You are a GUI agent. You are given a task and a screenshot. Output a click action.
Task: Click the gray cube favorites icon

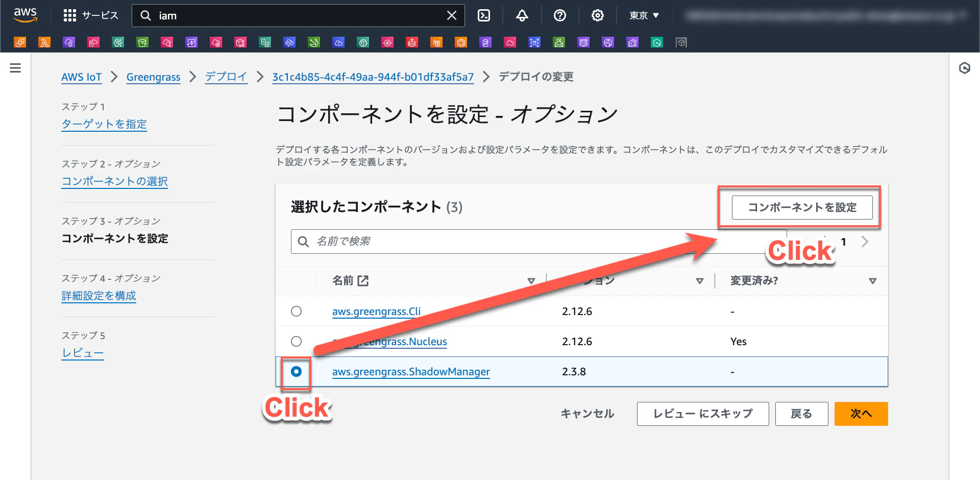pos(681,42)
